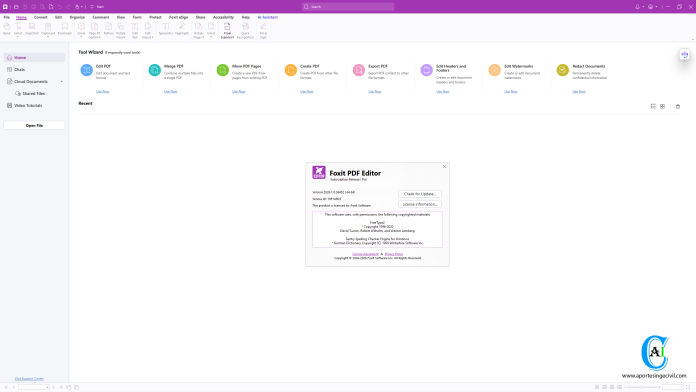Open the Fill & Sign tool
The height and width of the screenshot is (392, 696).
coord(263,31)
